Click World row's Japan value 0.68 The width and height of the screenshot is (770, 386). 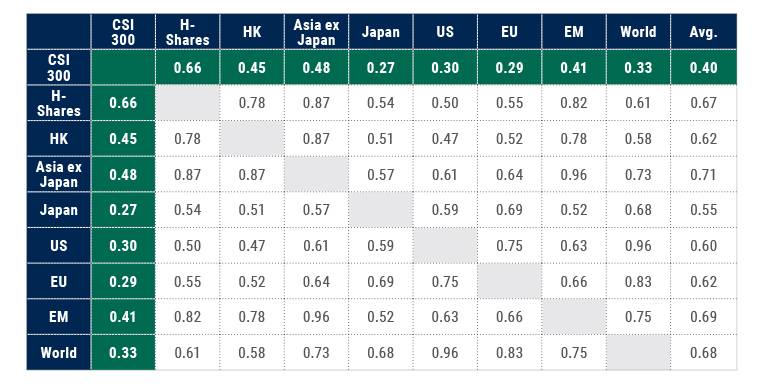pos(381,353)
